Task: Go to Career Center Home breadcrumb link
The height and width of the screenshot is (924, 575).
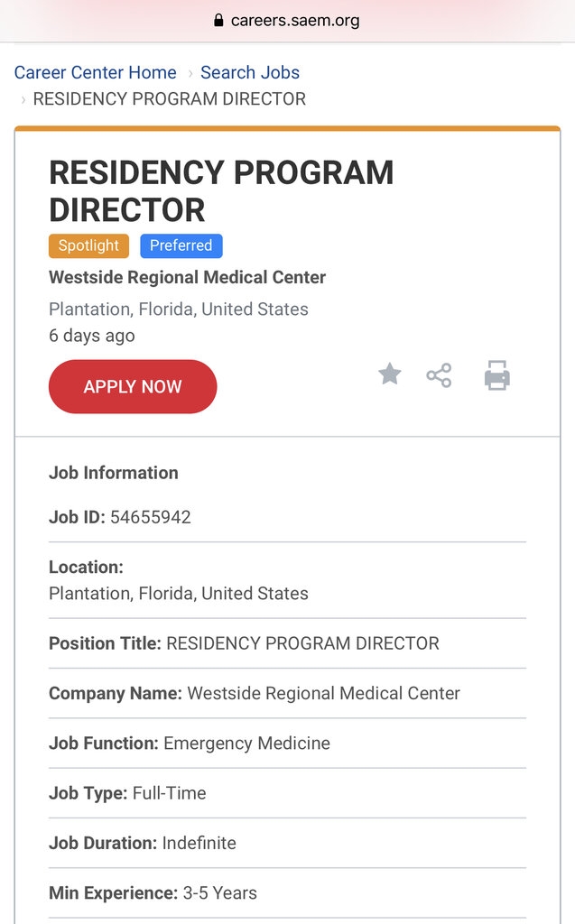Action: pyautogui.click(x=96, y=72)
